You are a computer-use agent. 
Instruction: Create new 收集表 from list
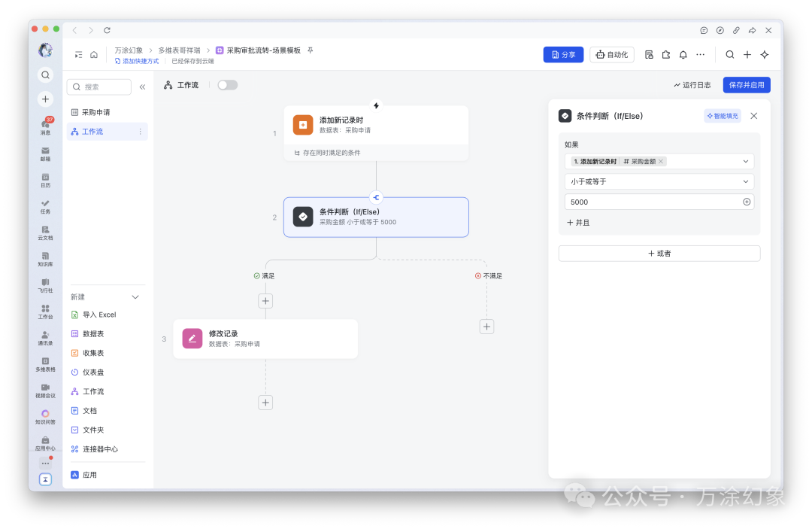[108, 353]
